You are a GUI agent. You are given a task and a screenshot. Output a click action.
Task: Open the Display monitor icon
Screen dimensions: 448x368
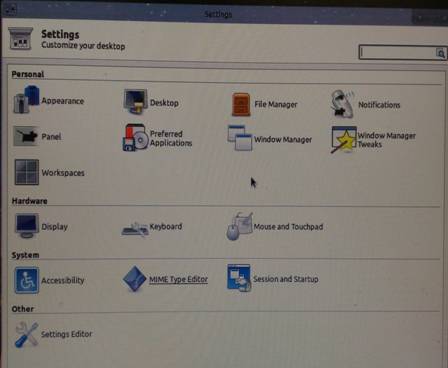27,226
